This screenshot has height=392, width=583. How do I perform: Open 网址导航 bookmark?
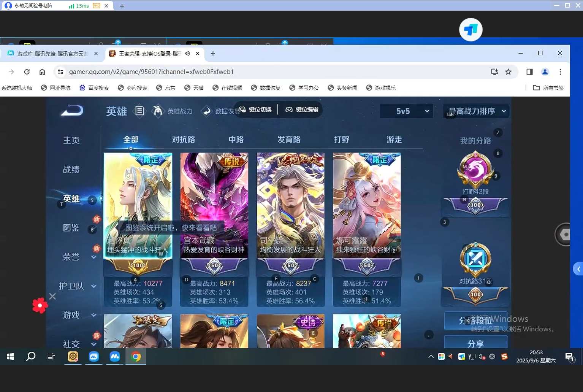coord(55,88)
